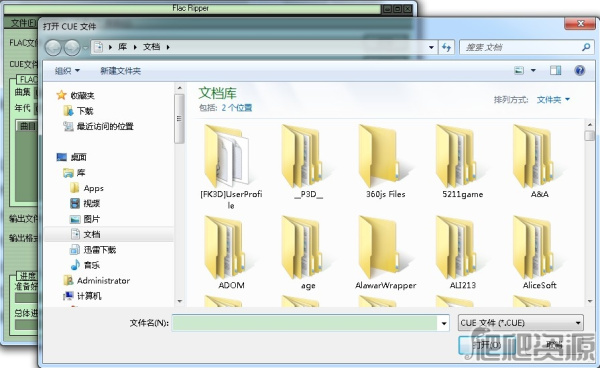
Task: Select 桌面 in the navigation pane
Action: tap(72, 157)
